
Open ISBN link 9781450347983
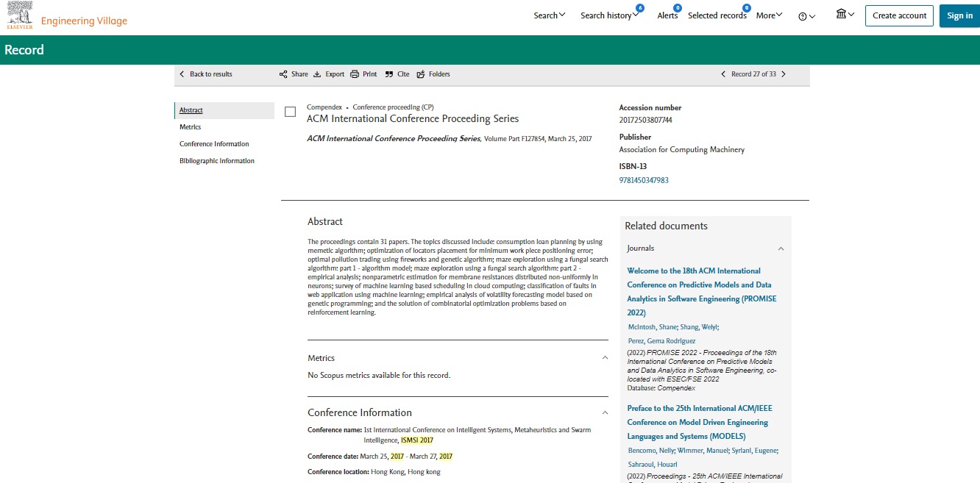pyautogui.click(x=644, y=180)
